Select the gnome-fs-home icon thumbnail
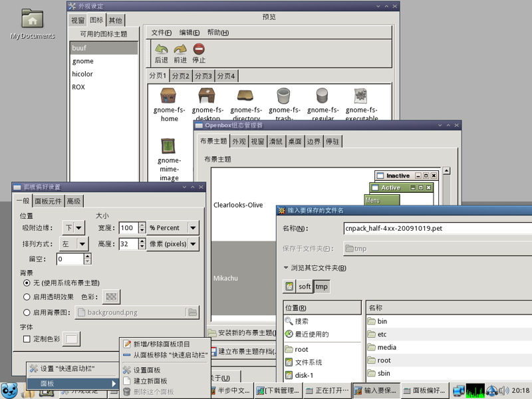Viewport: 532px width, 399px height. (170, 96)
